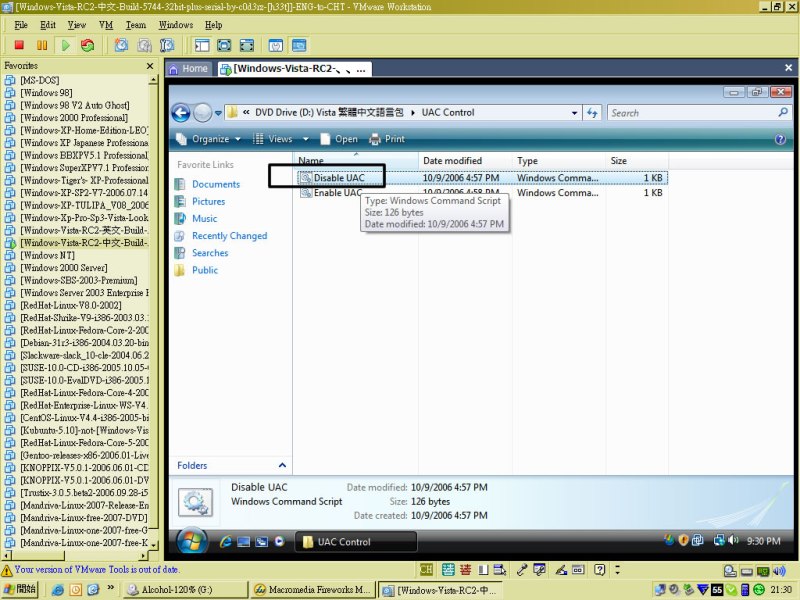Click the VMware sound device status icon
800x600 pixels.
[779, 571]
